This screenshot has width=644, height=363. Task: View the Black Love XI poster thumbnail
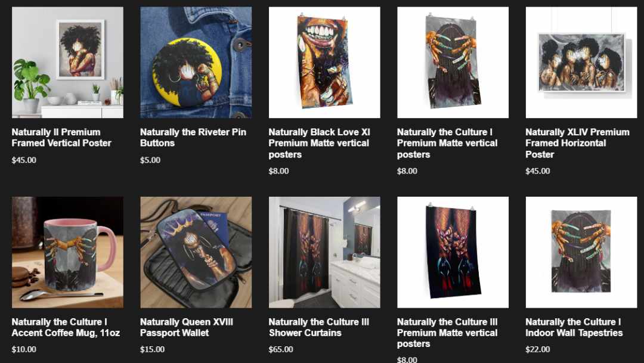(324, 63)
